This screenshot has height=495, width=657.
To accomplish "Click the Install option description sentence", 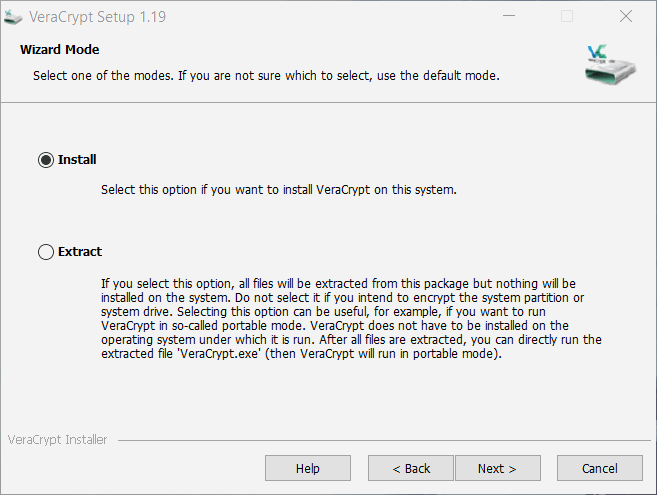I will 278,189.
